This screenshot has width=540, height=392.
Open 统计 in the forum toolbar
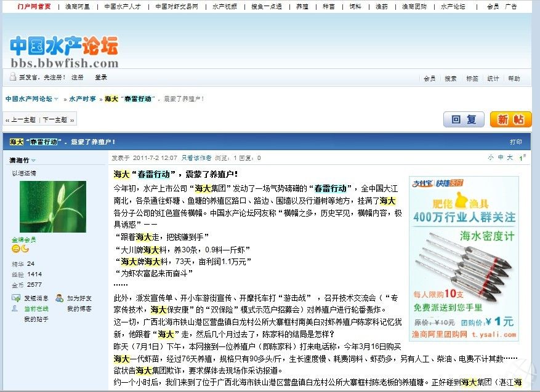493,79
